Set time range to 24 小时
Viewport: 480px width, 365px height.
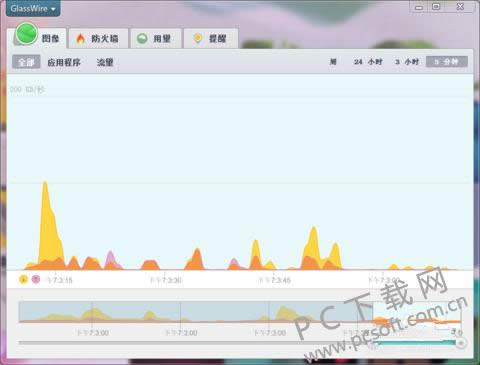(x=368, y=62)
